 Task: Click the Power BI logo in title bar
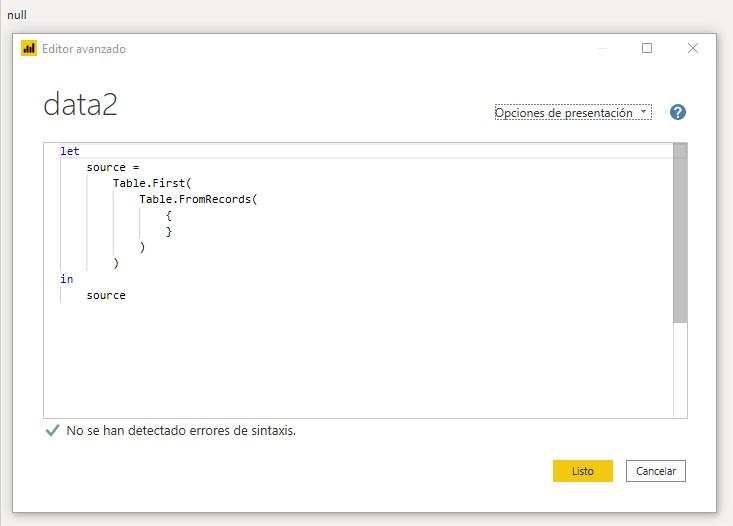pyautogui.click(x=29, y=48)
